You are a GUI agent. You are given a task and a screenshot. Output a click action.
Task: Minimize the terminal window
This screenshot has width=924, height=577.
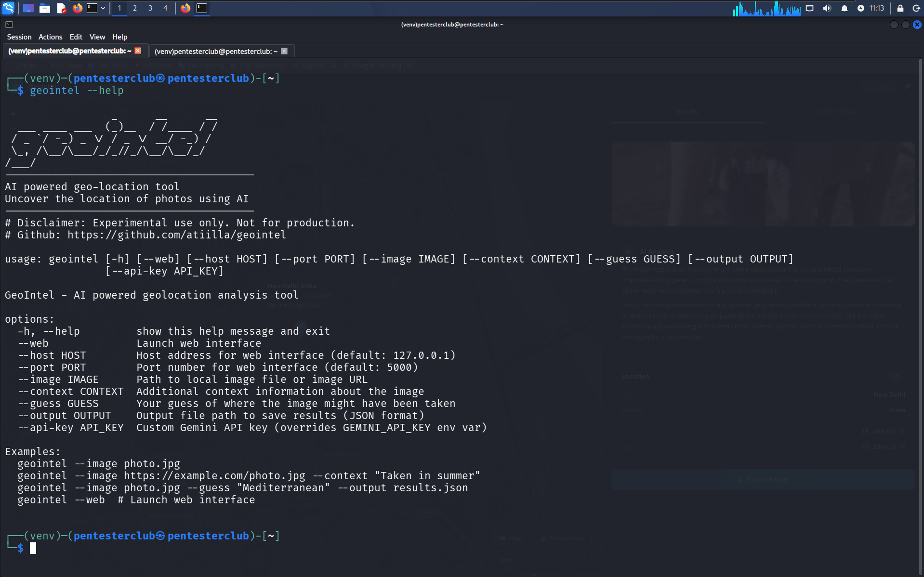tap(894, 25)
